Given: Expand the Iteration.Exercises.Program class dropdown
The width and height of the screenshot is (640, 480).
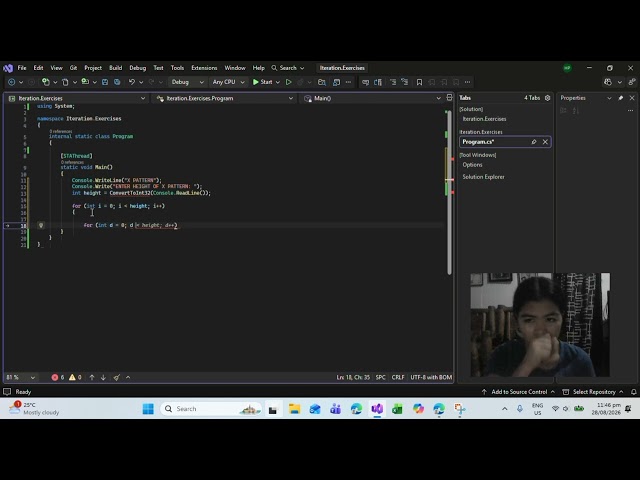Looking at the screenshot, I should point(291,98).
